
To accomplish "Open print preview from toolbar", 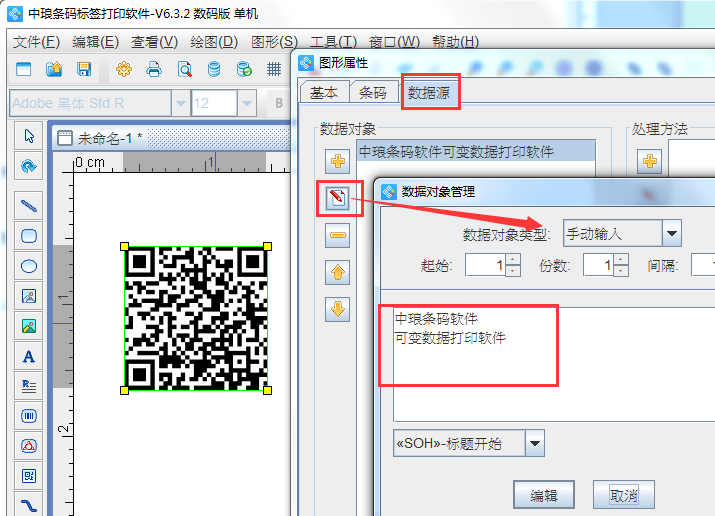I will click(185, 70).
